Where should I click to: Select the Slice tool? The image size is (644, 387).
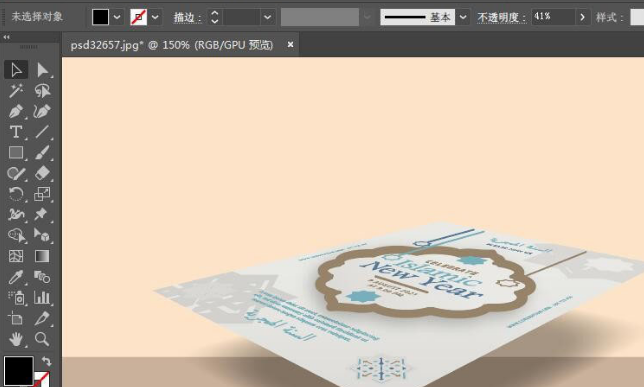click(x=42, y=318)
